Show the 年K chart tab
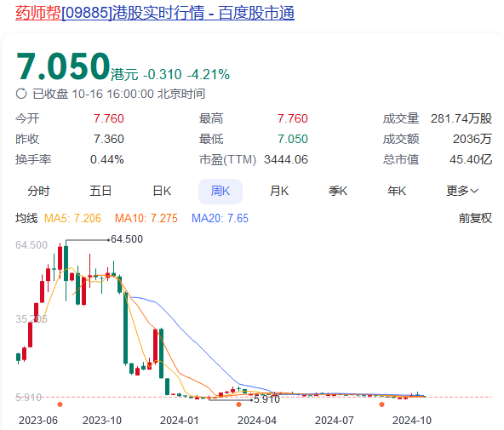Screen dimensions: 504x430 [397, 192]
